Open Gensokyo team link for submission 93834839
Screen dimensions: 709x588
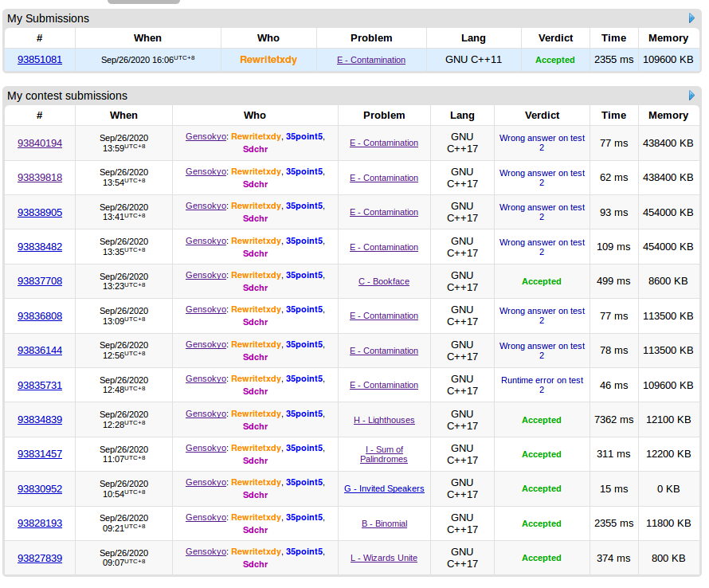coord(206,414)
